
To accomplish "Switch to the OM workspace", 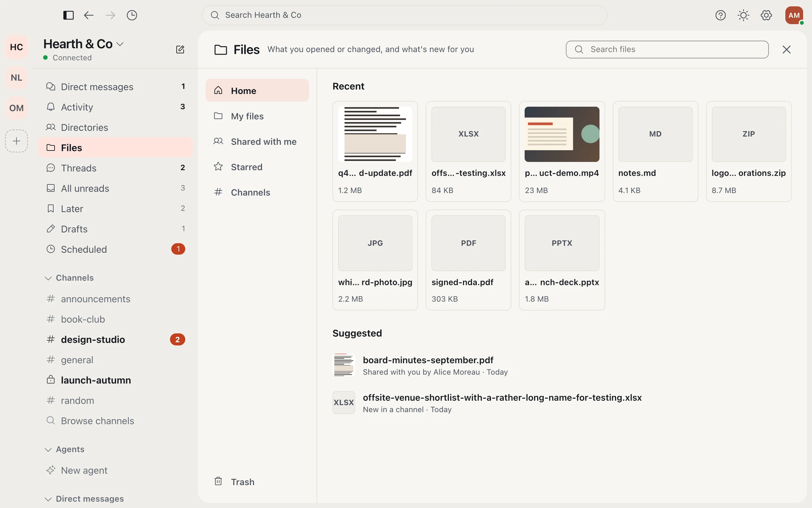I will [x=16, y=108].
